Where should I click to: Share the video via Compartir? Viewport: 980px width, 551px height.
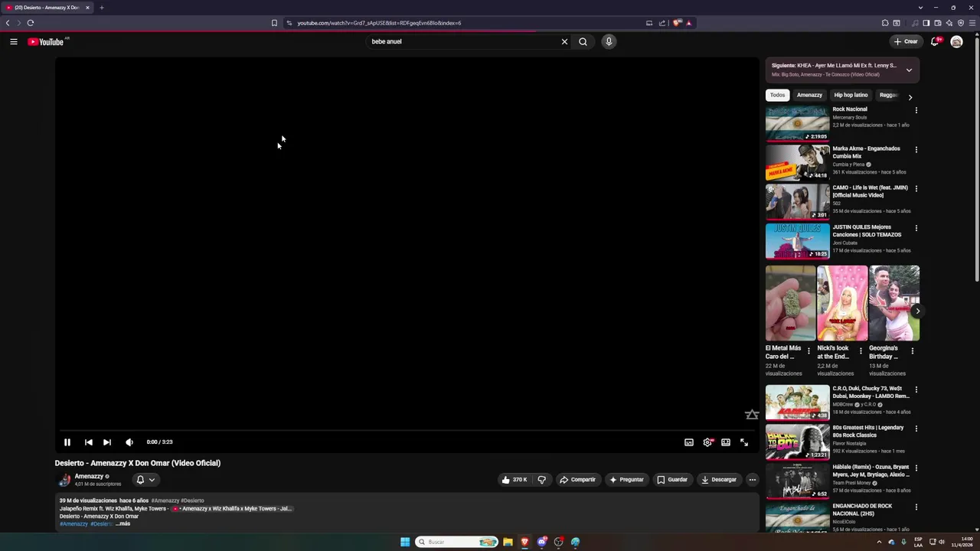pyautogui.click(x=578, y=480)
